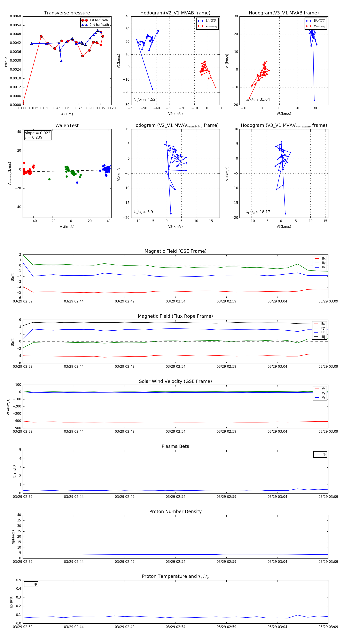Click the "B/√μ0ρ" legend entry in V2_V1 MVAB hodogram

[x=207, y=21]
